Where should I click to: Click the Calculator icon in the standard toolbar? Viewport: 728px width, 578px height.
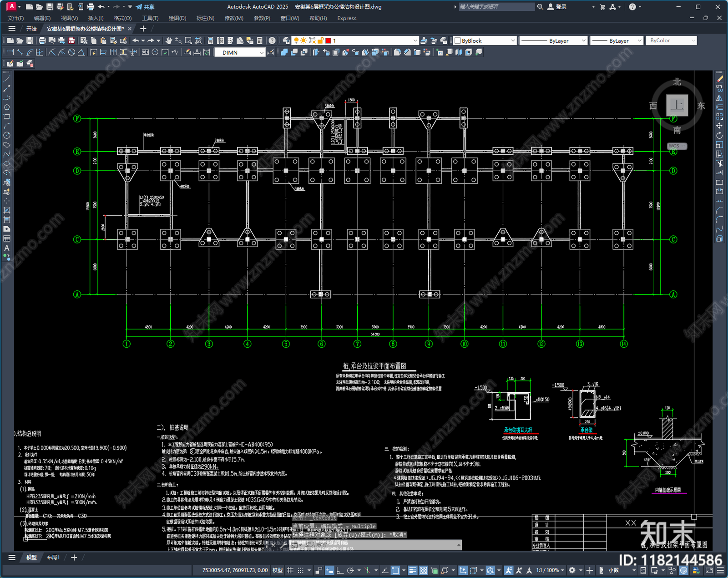[x=260, y=41]
